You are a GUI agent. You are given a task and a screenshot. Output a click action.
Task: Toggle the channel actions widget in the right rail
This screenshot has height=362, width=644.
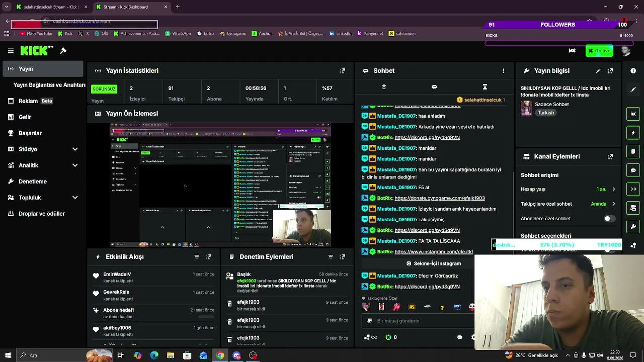pos(633,208)
